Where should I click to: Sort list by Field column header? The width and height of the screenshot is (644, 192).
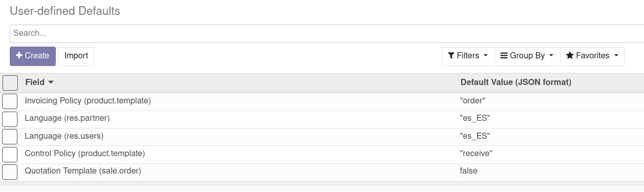pyautogui.click(x=35, y=82)
